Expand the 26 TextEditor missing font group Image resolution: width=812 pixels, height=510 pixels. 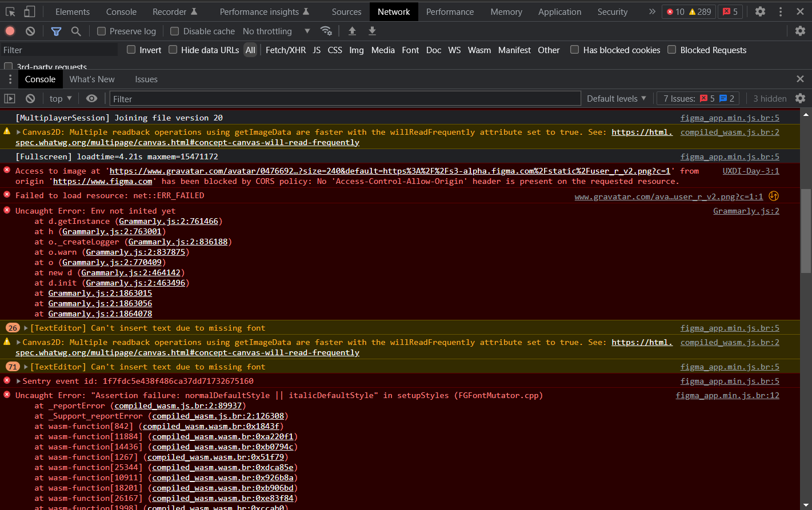(26, 328)
